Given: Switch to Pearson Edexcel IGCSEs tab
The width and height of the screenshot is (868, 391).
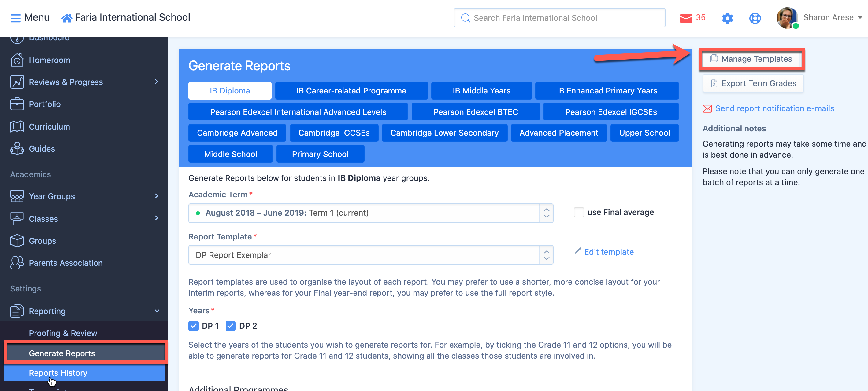Looking at the screenshot, I should pos(610,112).
